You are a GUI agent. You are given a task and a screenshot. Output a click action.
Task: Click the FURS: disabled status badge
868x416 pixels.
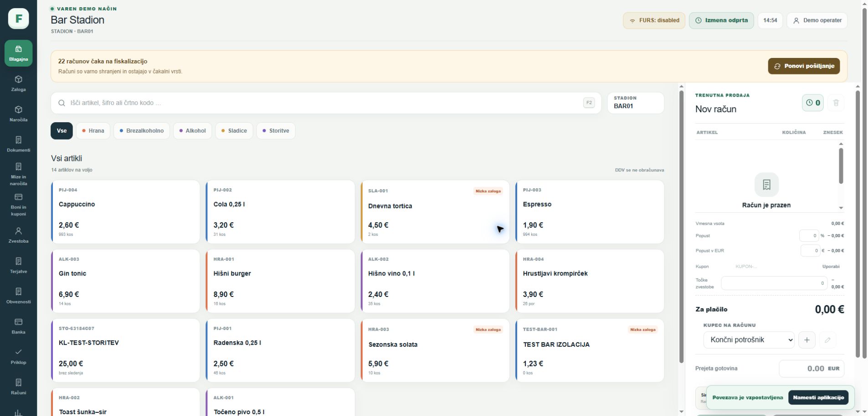654,21
